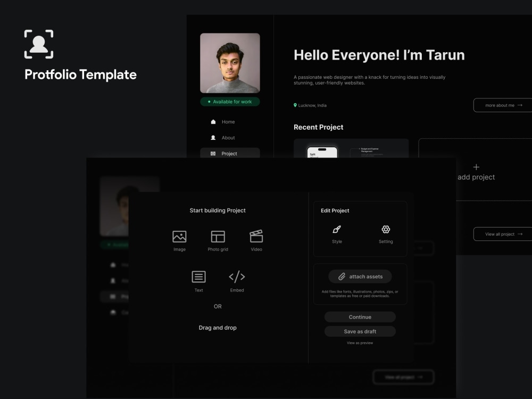The image size is (532, 399).
Task: Click the Home house icon in sidebar
Action: point(213,122)
